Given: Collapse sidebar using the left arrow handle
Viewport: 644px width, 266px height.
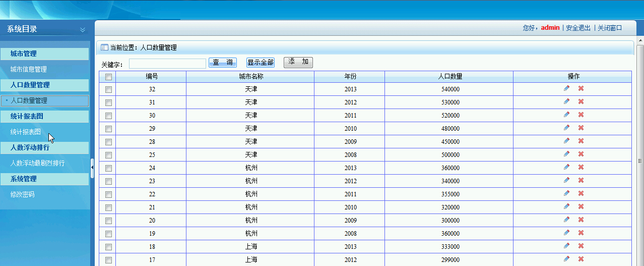Looking at the screenshot, I should [92, 169].
